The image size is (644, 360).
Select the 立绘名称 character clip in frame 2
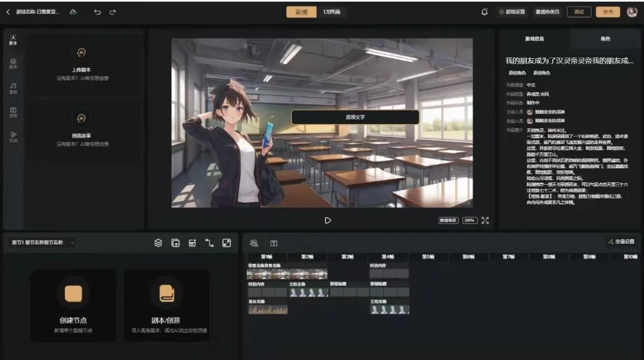pos(308,292)
